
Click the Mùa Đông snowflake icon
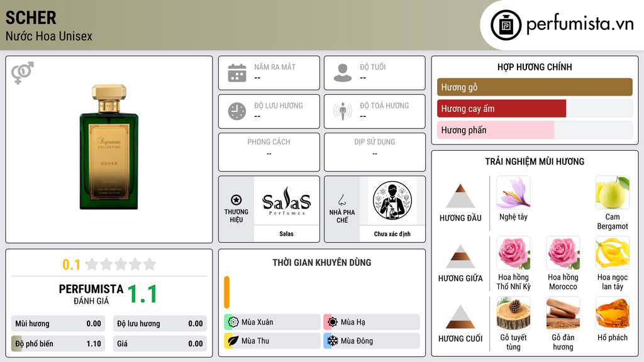[x=333, y=341]
